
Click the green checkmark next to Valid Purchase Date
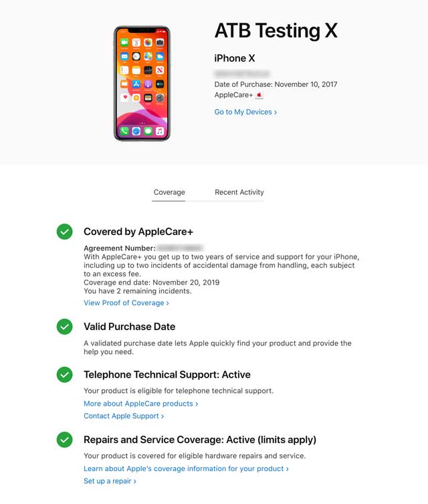click(65, 327)
